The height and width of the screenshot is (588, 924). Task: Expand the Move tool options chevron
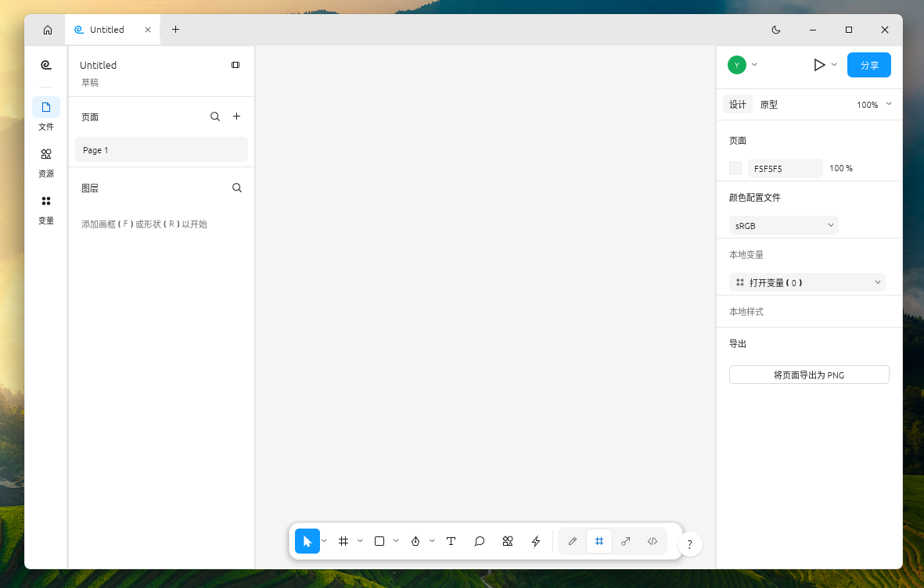coord(324,541)
